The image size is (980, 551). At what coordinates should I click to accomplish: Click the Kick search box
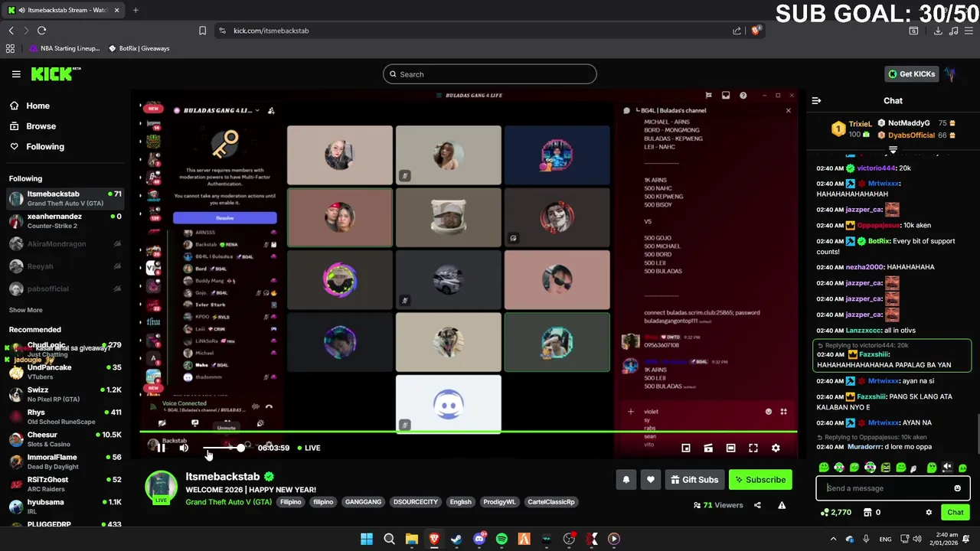(490, 74)
